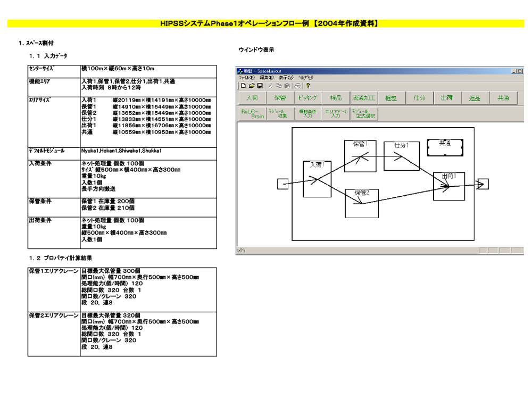Click the New file toolbar icon
The image size is (532, 399).
click(243, 86)
